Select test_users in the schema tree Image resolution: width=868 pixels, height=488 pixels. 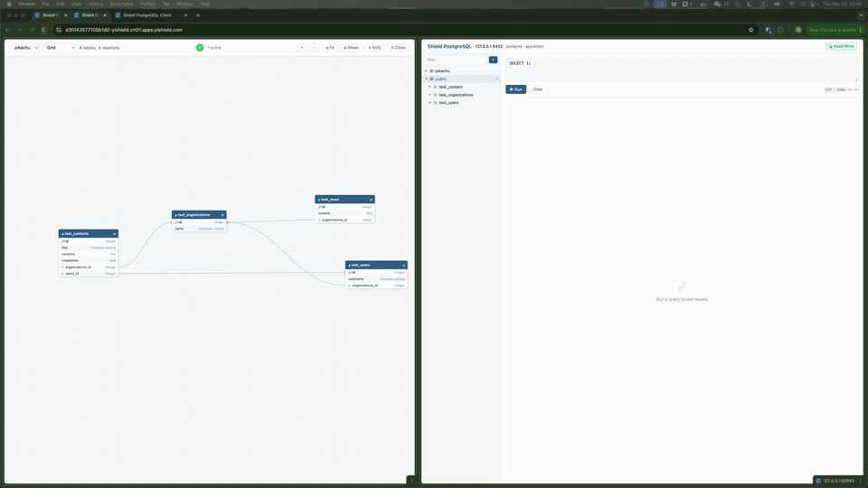coord(448,102)
